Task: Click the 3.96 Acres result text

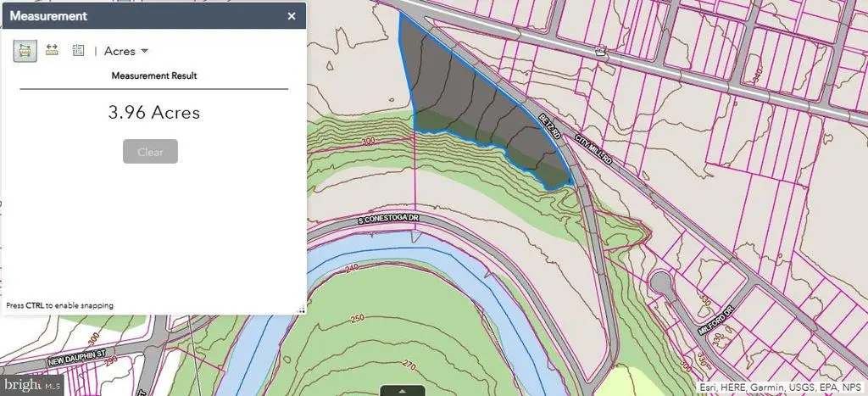Action: click(x=154, y=112)
